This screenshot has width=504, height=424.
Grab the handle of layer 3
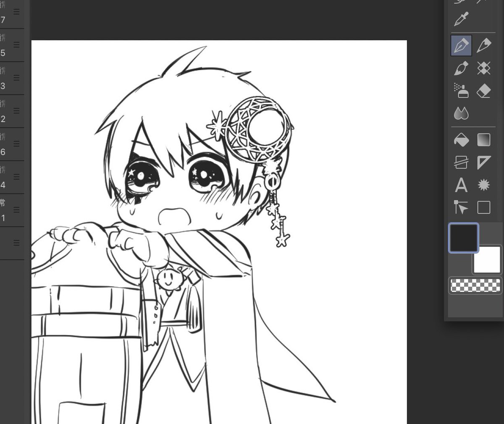coord(16,78)
